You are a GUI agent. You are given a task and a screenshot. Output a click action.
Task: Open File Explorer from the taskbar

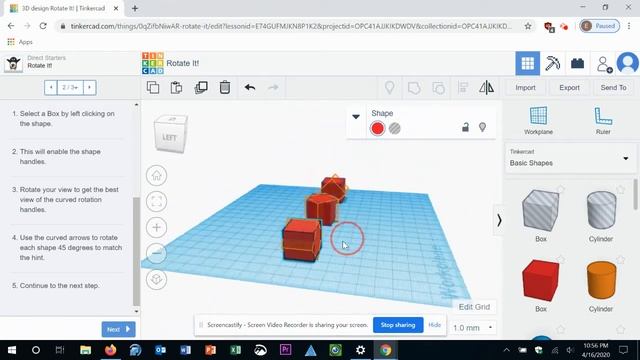[x=85, y=350]
